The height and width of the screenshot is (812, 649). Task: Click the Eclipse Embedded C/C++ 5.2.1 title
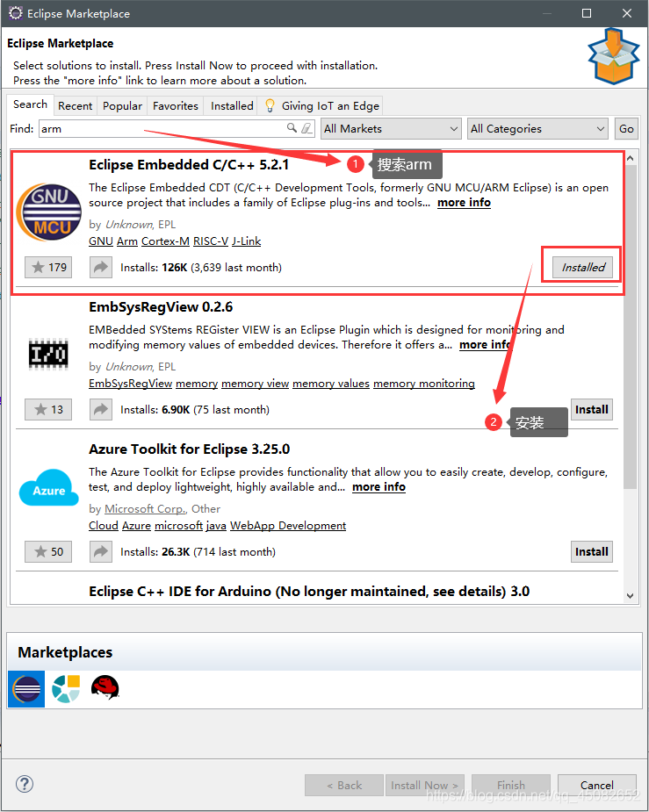pos(189,165)
